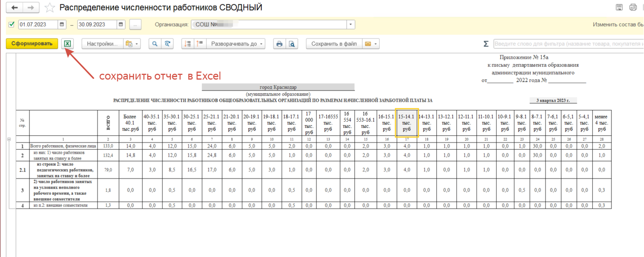
Task: Open print preview icon
Action: pos(292,44)
